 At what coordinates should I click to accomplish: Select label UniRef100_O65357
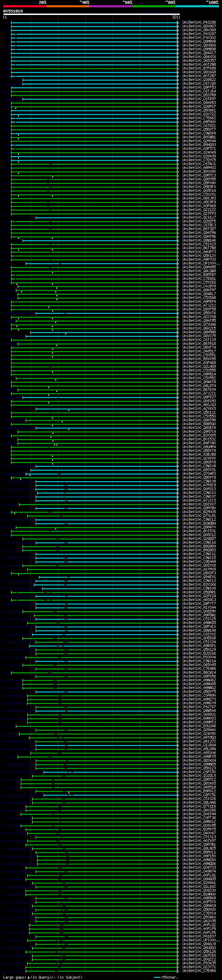pyautogui.click(x=199, y=60)
